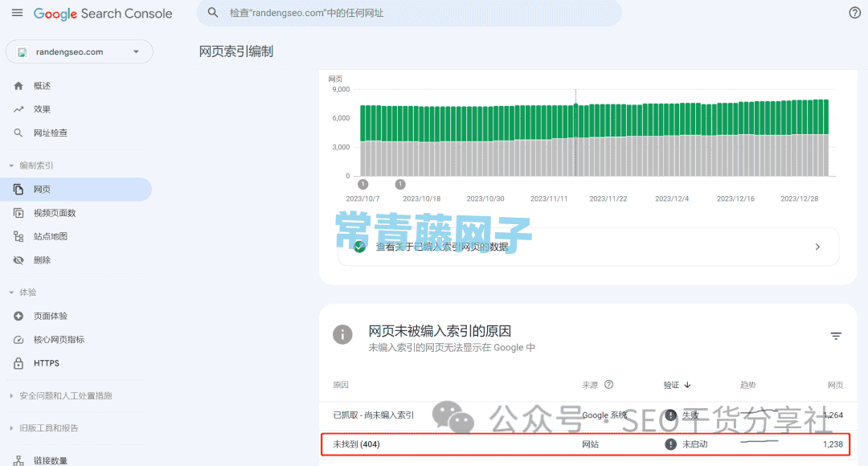Click the page experience icon beside 页面体验
The width and height of the screenshot is (868, 466).
pos(18,316)
